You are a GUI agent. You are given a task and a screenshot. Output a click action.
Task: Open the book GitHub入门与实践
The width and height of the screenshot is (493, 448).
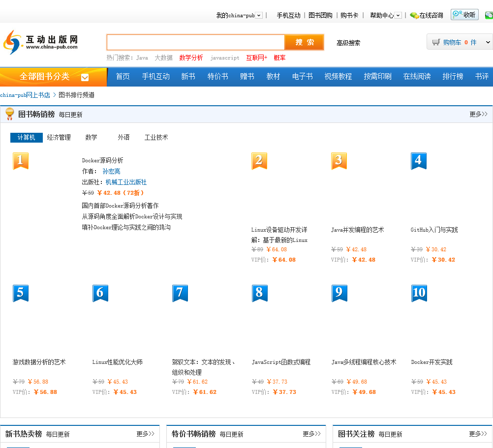[x=434, y=230]
